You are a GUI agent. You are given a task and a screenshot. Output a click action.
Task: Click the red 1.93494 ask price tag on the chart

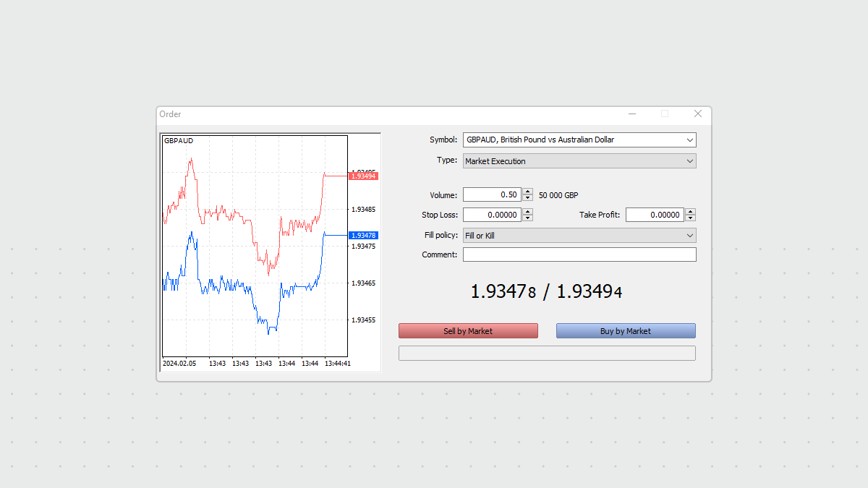pyautogui.click(x=363, y=176)
